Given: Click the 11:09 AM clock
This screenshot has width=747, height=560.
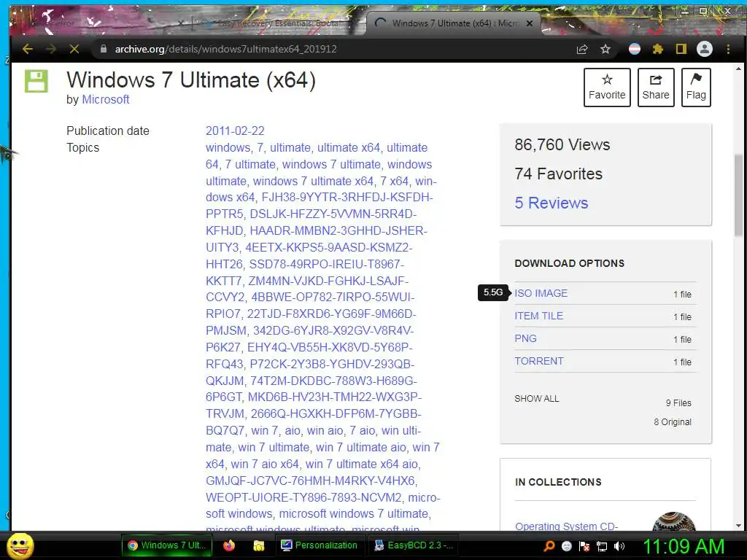Looking at the screenshot, I should coord(684,546).
